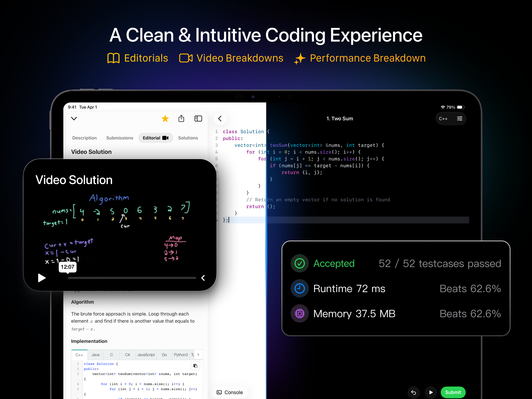Copy the C++ implementation snippet
Viewport: 532px width, 399px height.
[x=195, y=366]
